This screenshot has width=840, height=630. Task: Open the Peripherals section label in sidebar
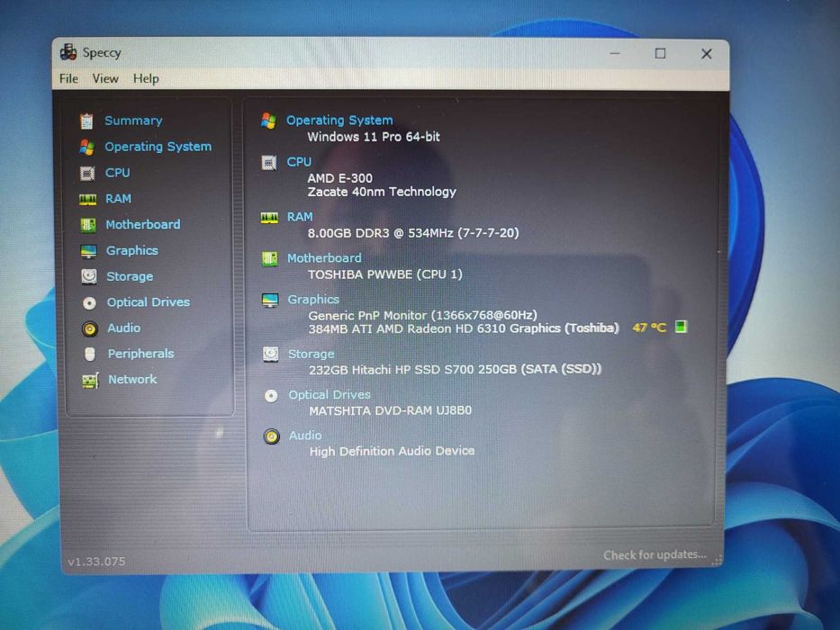[140, 354]
